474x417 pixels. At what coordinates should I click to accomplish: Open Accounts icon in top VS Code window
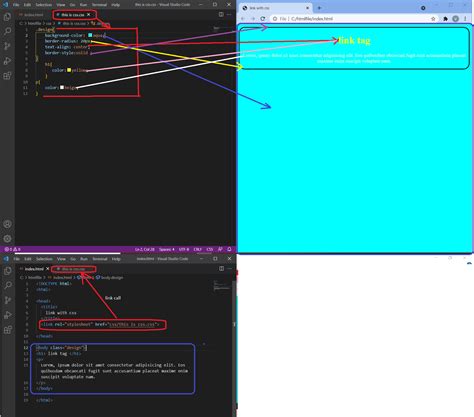[7, 224]
